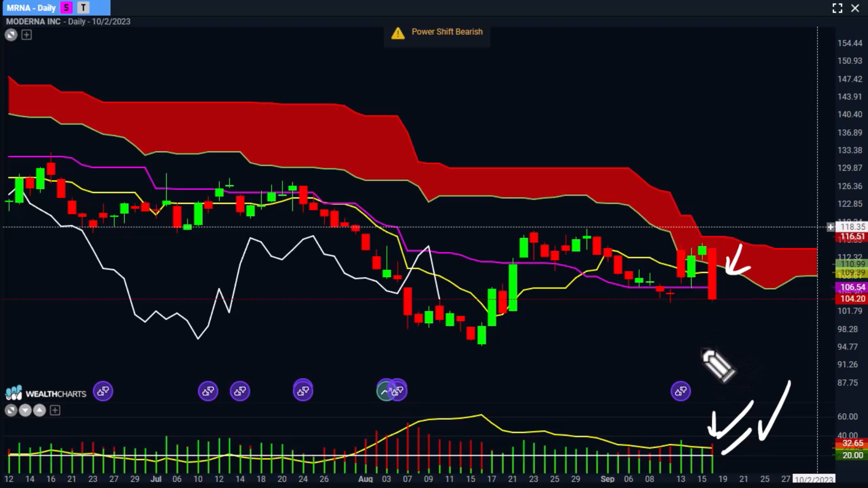The width and height of the screenshot is (868, 488).
Task: Click the crosshair plus button beside the 118.35 price
Action: tap(830, 227)
